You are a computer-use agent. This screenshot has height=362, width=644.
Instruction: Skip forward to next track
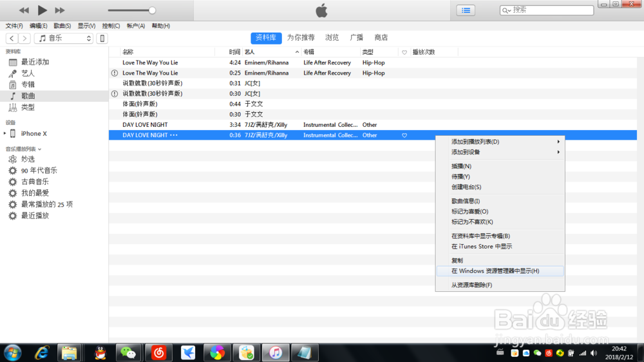pos(60,10)
